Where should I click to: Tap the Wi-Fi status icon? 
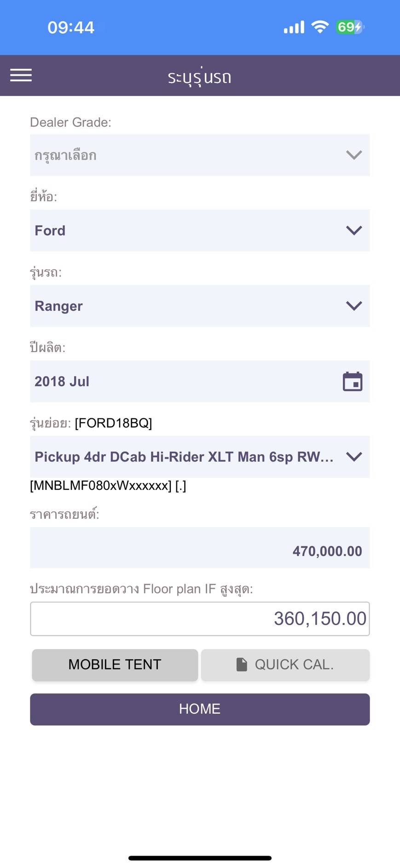(319, 27)
